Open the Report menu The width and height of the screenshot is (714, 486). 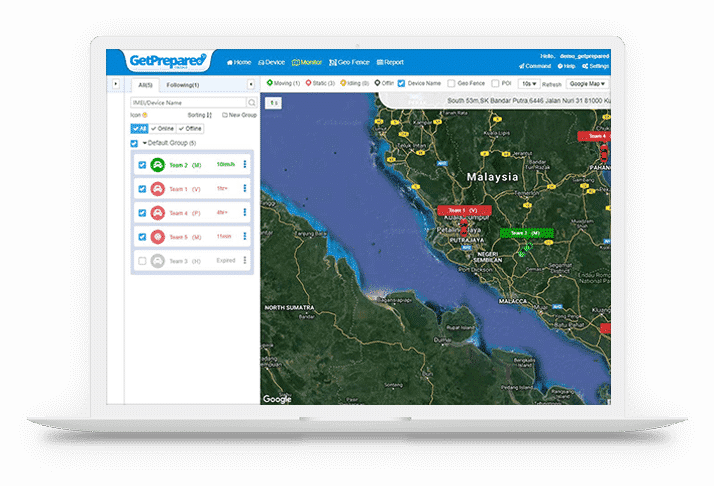click(390, 62)
